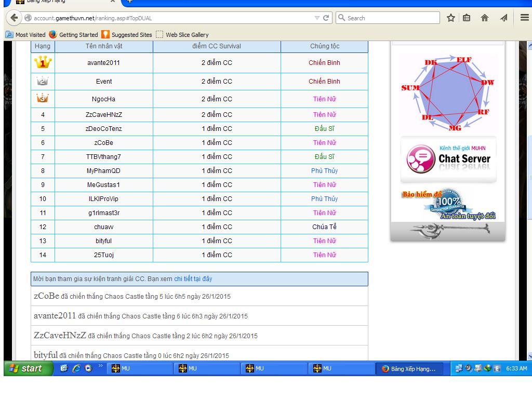
Task: Click 'Phù Thủy' race in MyPhamQD's row
Action: [324, 170]
